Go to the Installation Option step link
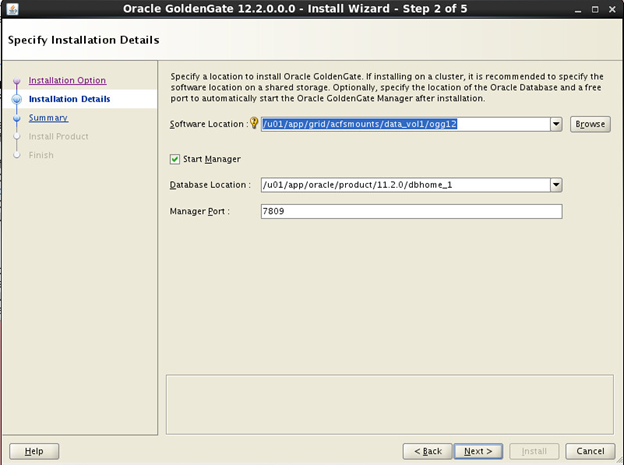This screenshot has height=465, width=624. tap(67, 80)
